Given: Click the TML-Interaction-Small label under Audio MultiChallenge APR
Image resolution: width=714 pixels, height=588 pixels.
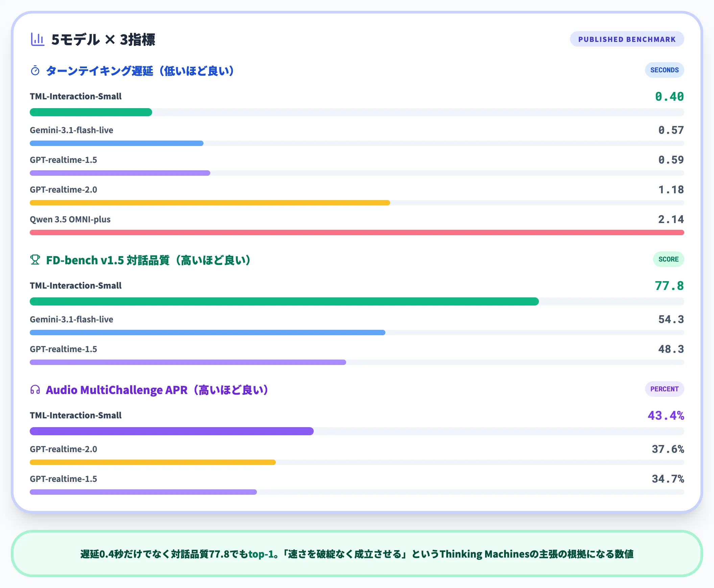Looking at the screenshot, I should click(x=76, y=416).
